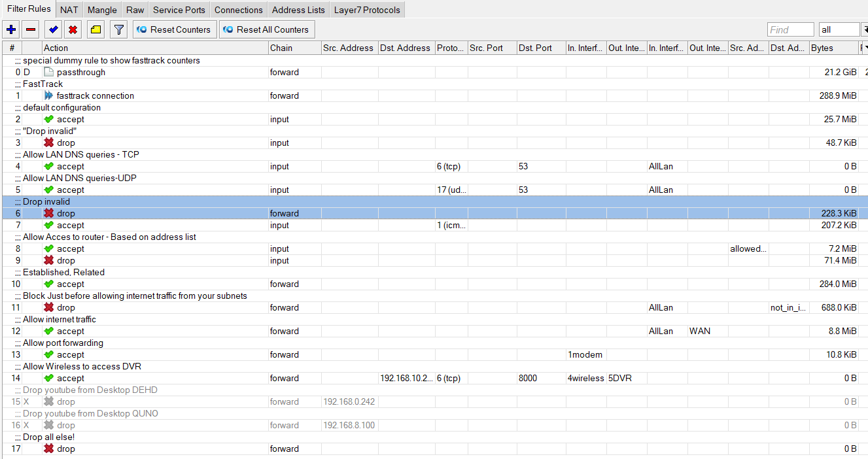Open the 'all' filter dropdown
868x459 pixels.
839,29
